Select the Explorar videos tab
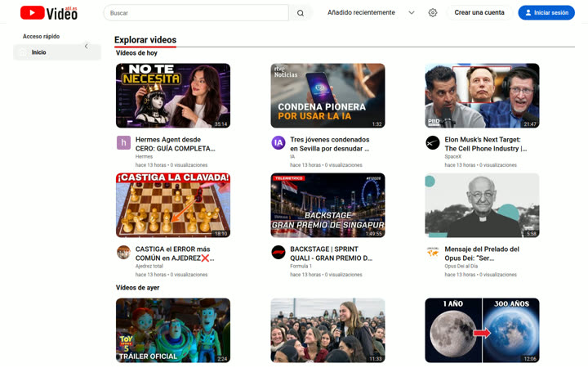Screen dimensions: 588x368 click(x=145, y=40)
